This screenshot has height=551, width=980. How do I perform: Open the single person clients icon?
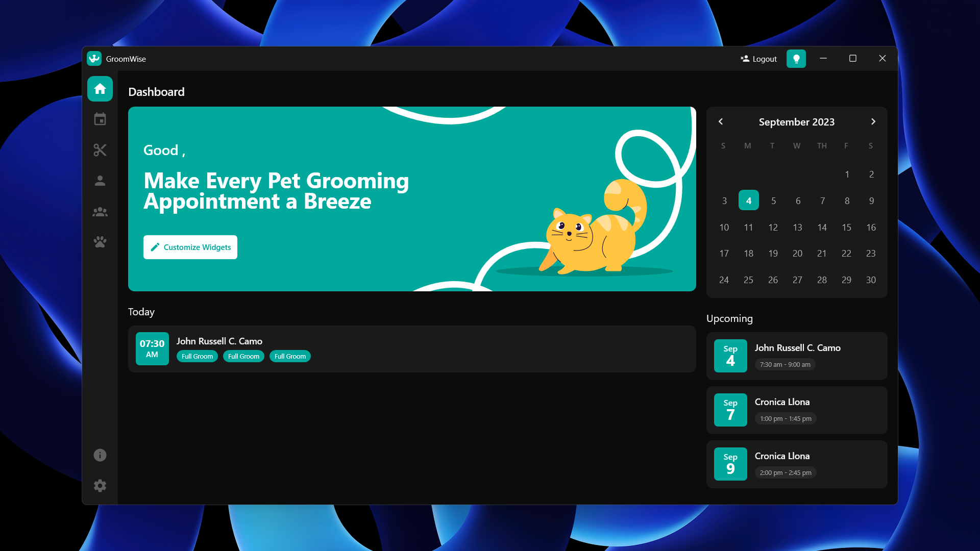(x=100, y=181)
